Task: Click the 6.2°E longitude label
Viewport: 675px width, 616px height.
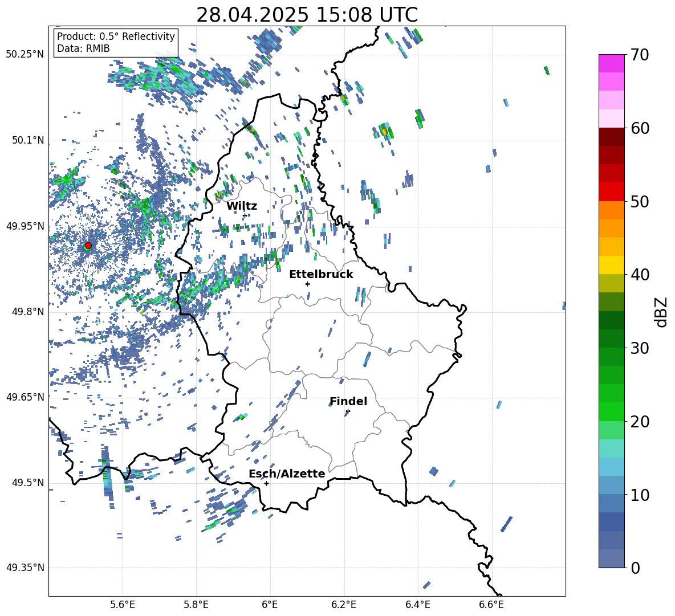Action: 344,605
